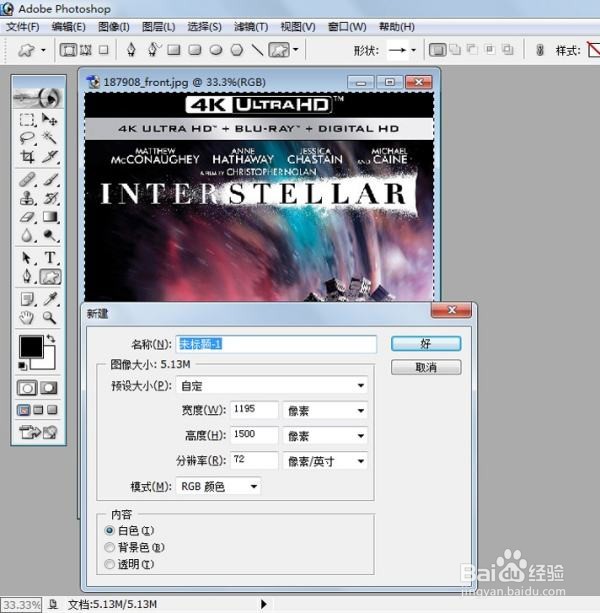Open the 滤镜(T) menu
Viewport: 600px width, 613px height.
pos(251,27)
